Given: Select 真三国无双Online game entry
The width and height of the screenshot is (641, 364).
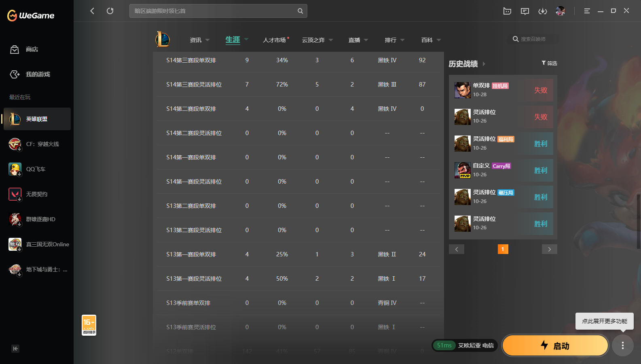Looking at the screenshot, I should [37, 244].
